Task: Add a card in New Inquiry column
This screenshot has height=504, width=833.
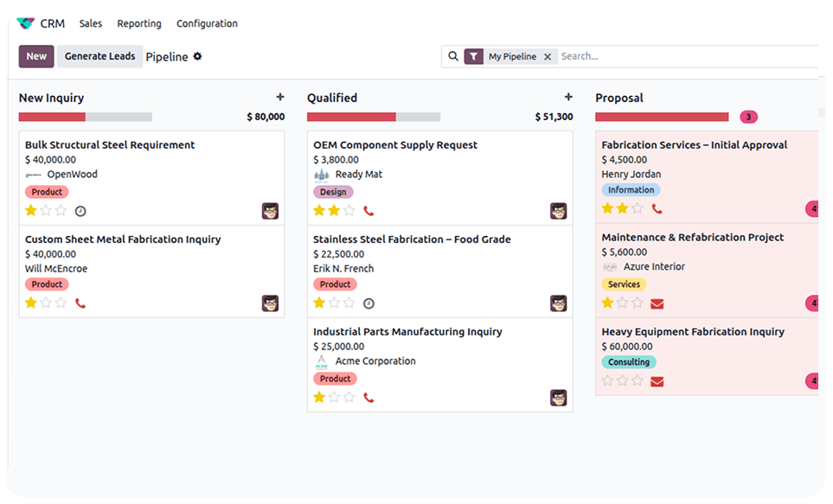Action: pos(280,97)
